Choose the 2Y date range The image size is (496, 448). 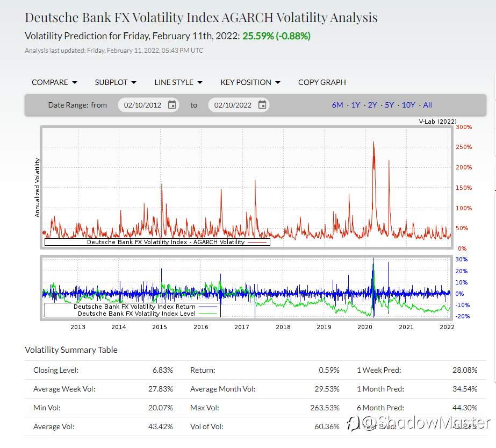[x=372, y=105]
